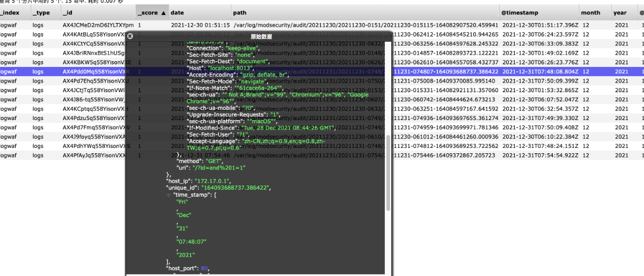Viewport: 644px width, 276px height.
Task: Click the _score sort arrow
Action: [x=163, y=12]
